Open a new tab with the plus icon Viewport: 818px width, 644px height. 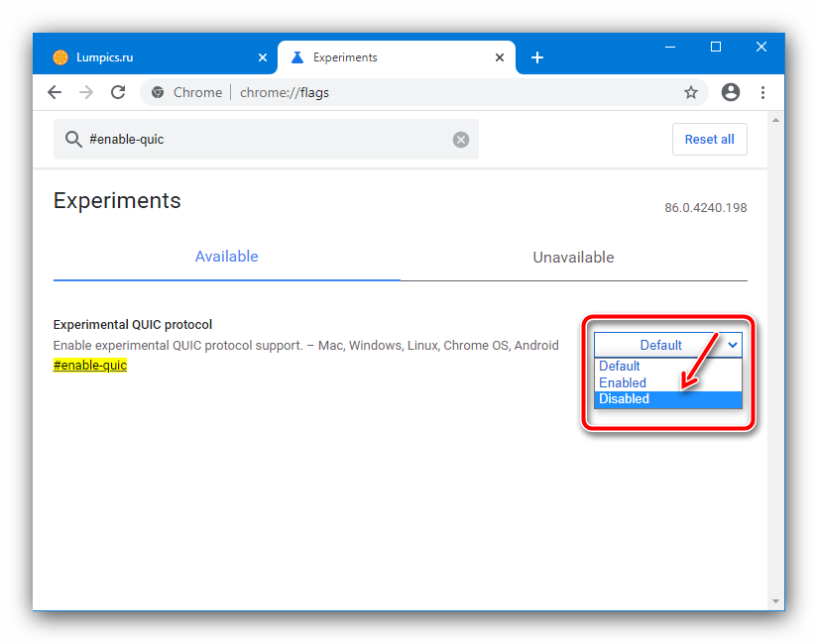point(537,57)
